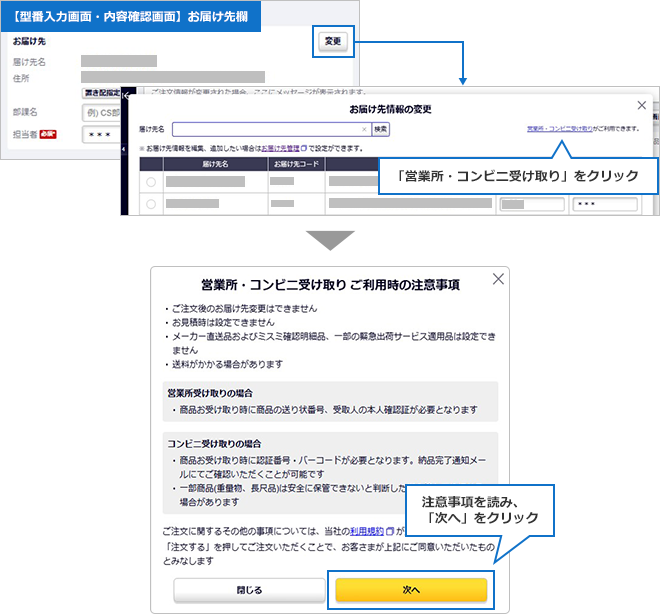The image size is (660, 614).
Task: Click the コンビニ受け取りの場合 heading
Action: click(214, 444)
